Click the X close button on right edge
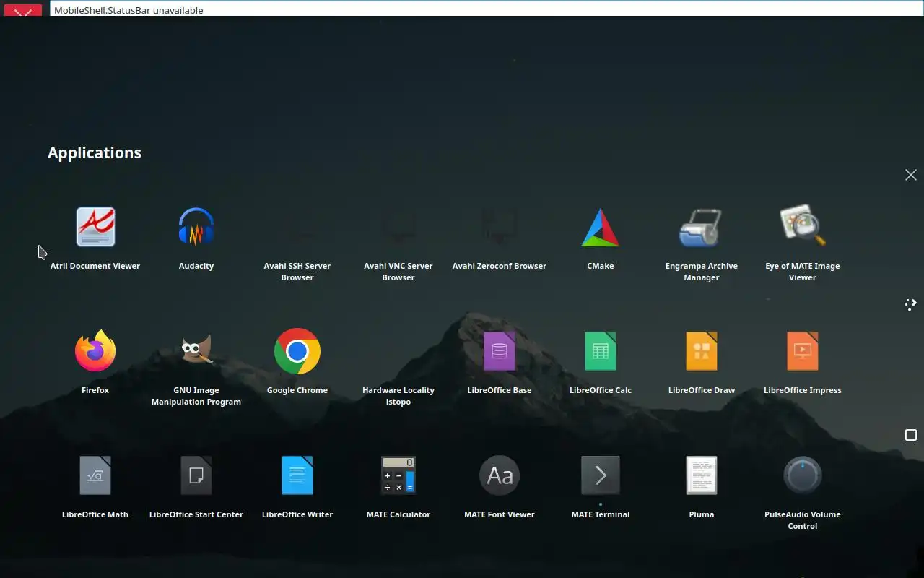The height and width of the screenshot is (578, 924). pyautogui.click(x=911, y=175)
